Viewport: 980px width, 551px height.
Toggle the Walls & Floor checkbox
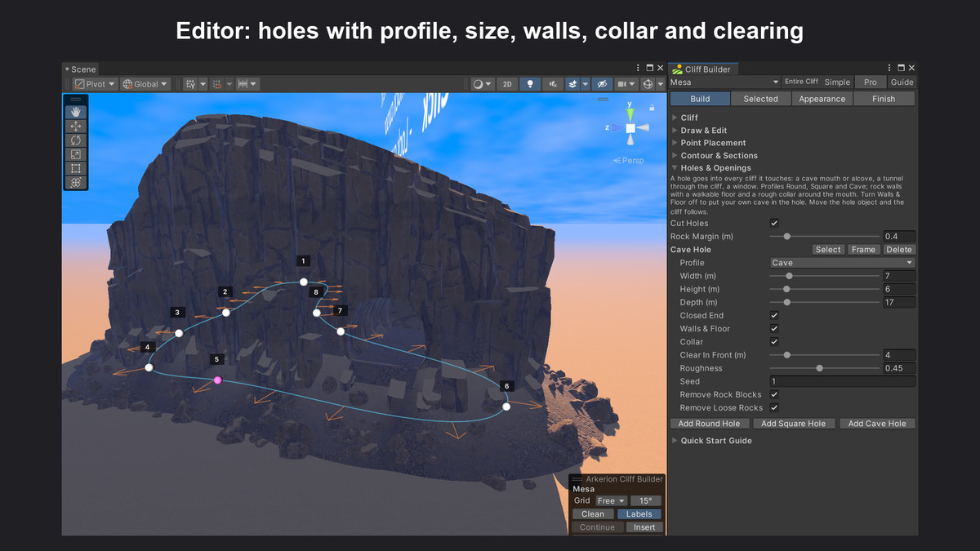(774, 328)
